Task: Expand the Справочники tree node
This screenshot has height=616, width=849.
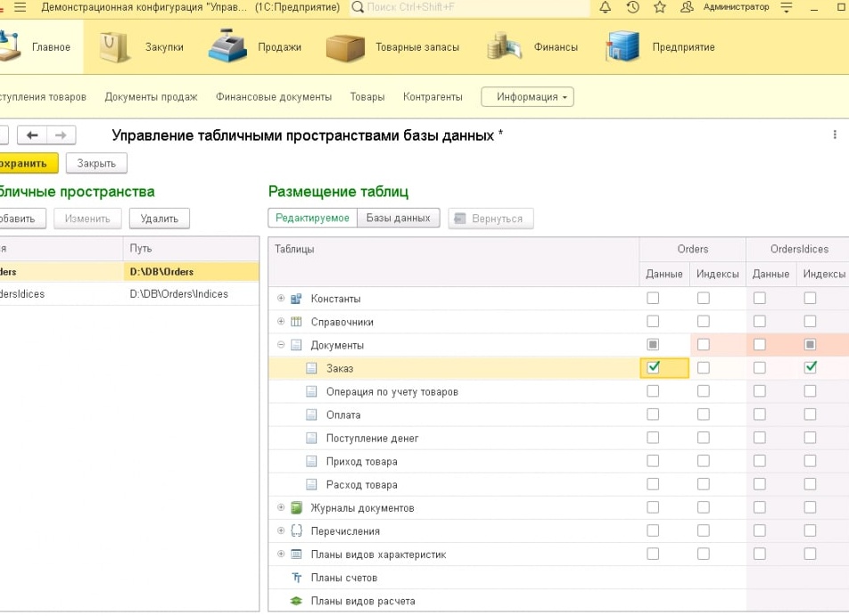Action: (280, 322)
